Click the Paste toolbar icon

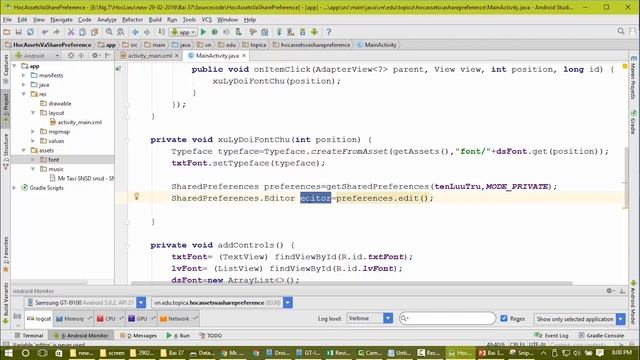click(x=94, y=32)
